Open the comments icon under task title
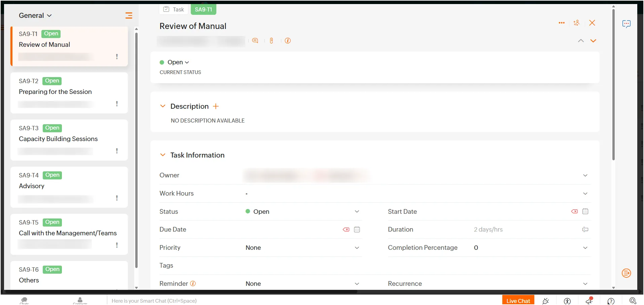The image size is (644, 305). pos(255,41)
